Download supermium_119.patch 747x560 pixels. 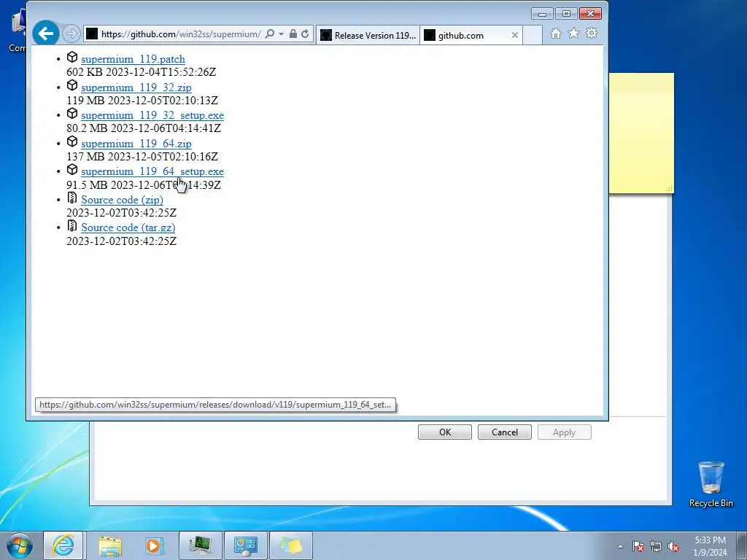(x=133, y=59)
